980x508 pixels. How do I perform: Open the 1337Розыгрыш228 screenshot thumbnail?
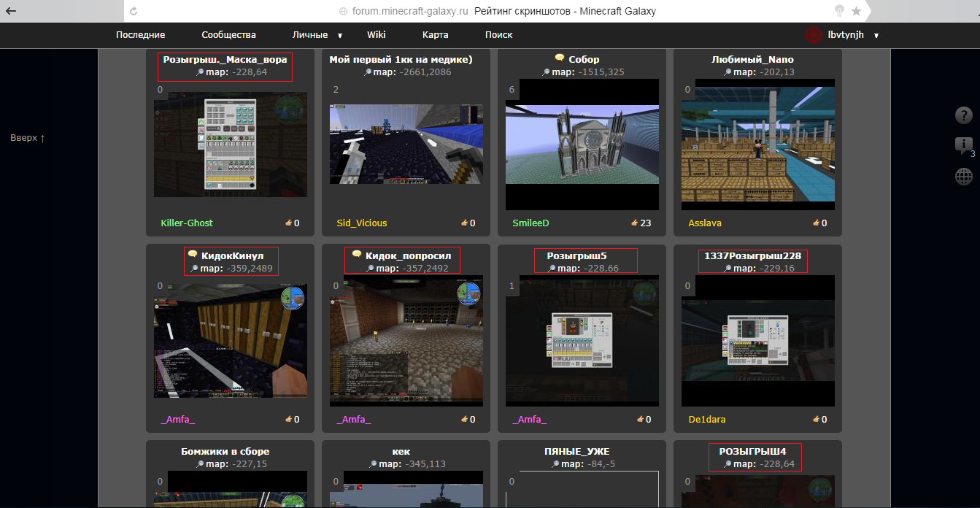[x=758, y=340]
